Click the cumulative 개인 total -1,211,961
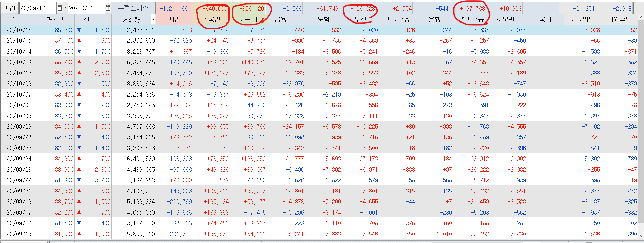This screenshot has height=243, width=644. 175,9
